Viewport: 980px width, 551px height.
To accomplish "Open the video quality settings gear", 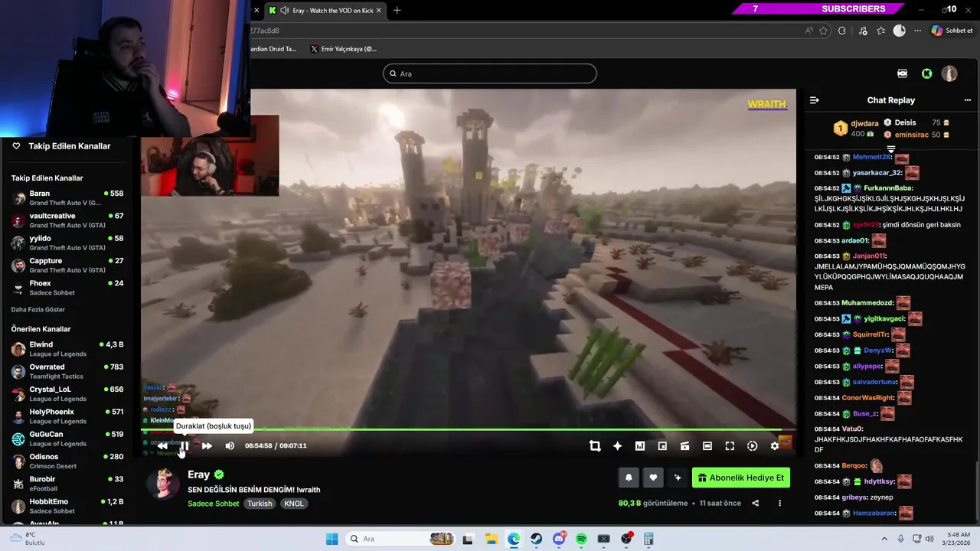I will 775,446.
